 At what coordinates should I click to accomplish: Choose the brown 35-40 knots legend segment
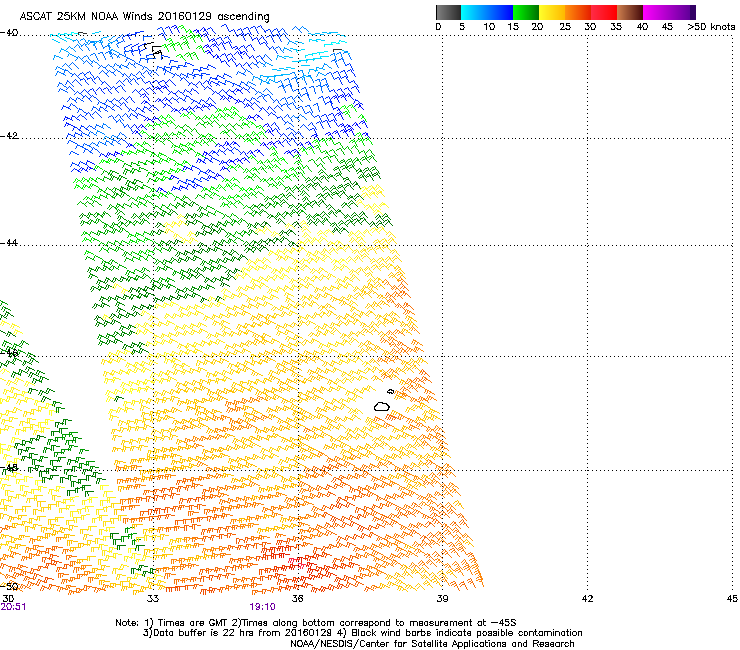tap(630, 12)
